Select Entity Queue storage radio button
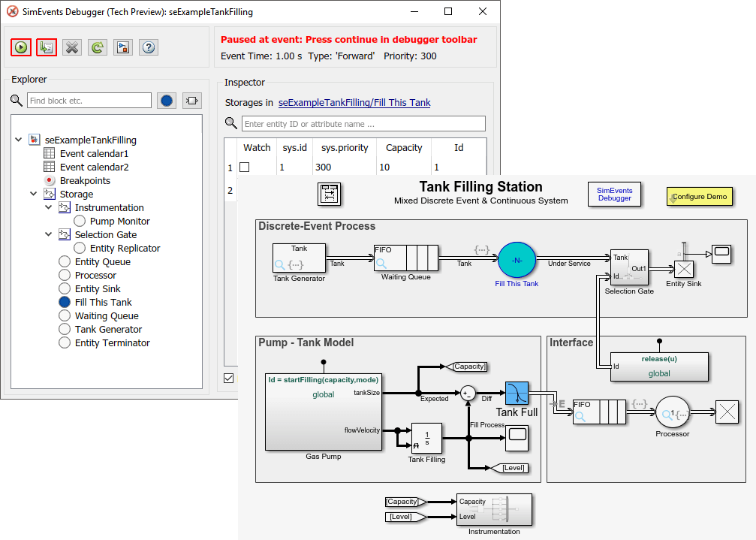 pos(65,261)
